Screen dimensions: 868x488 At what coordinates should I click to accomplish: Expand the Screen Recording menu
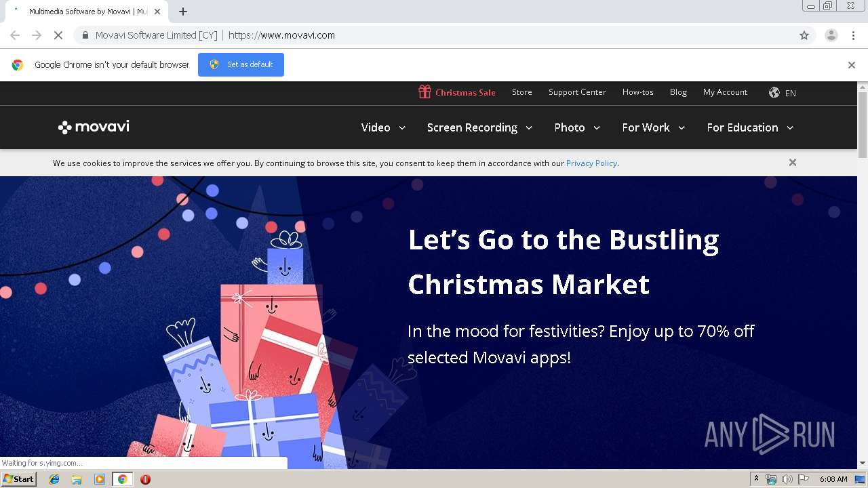(x=479, y=127)
